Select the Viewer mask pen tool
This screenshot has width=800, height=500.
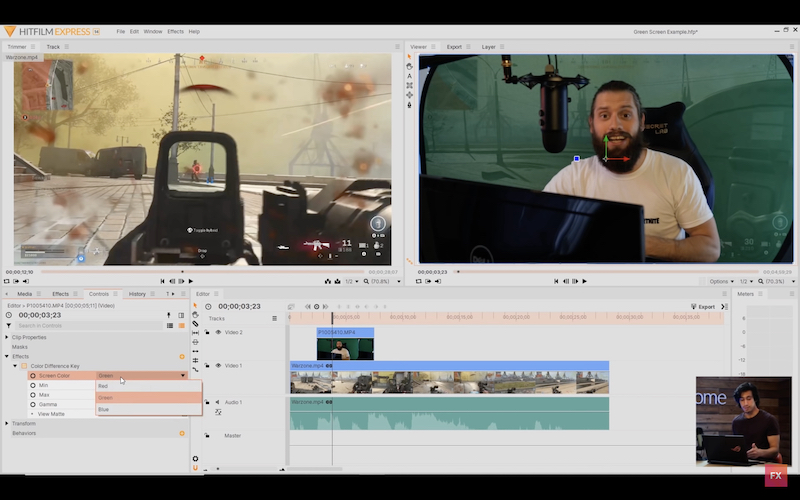pyautogui.click(x=409, y=105)
